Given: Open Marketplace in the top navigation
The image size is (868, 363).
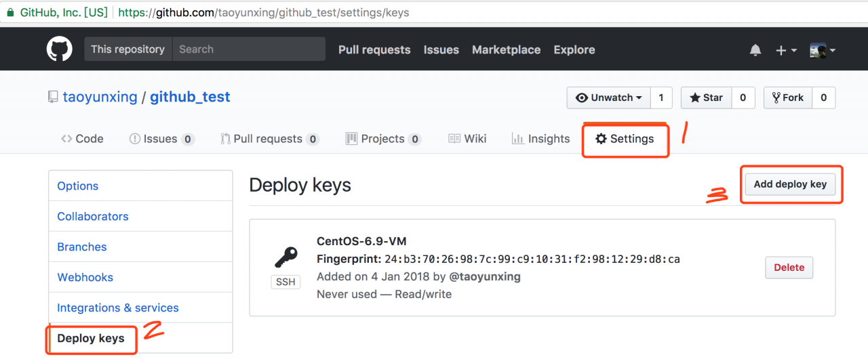Looking at the screenshot, I should pyautogui.click(x=506, y=50).
